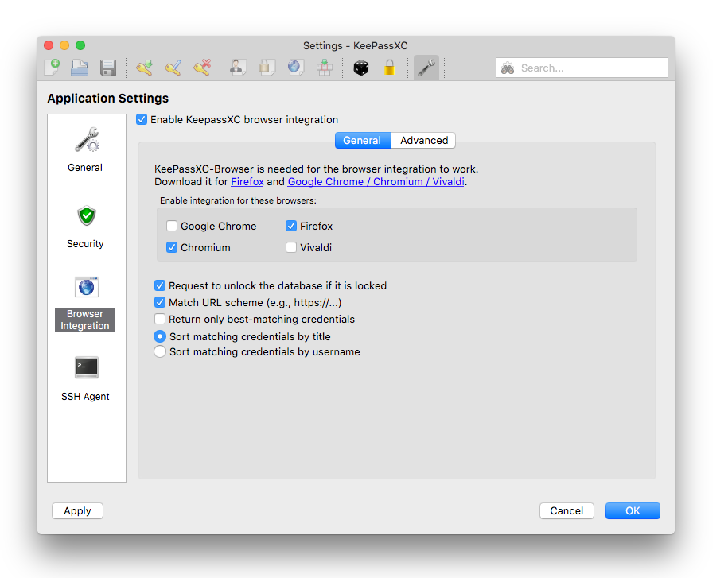Select the Browser Integration category
728x578 pixels.
click(85, 304)
